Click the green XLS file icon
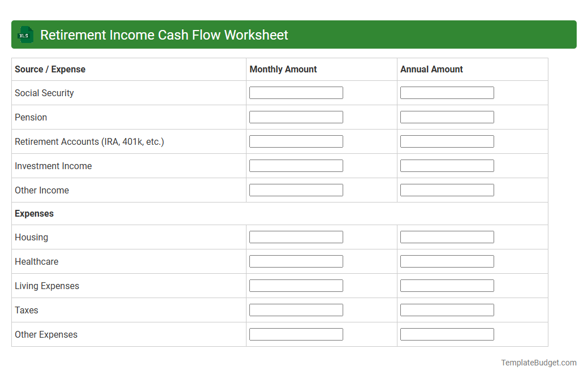The height and width of the screenshot is (379, 588). point(25,35)
